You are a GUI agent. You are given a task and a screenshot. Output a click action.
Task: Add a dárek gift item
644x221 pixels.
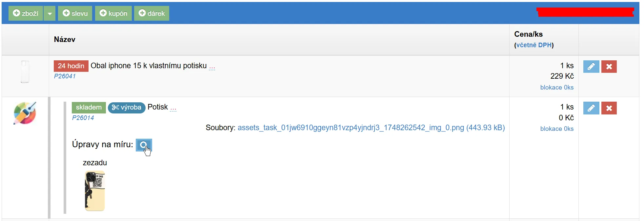[x=151, y=13]
